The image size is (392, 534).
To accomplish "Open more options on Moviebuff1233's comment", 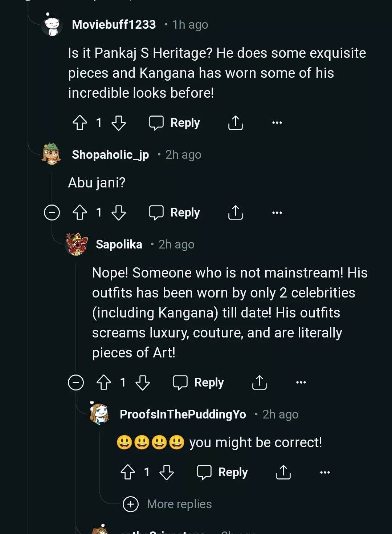I will (x=277, y=123).
